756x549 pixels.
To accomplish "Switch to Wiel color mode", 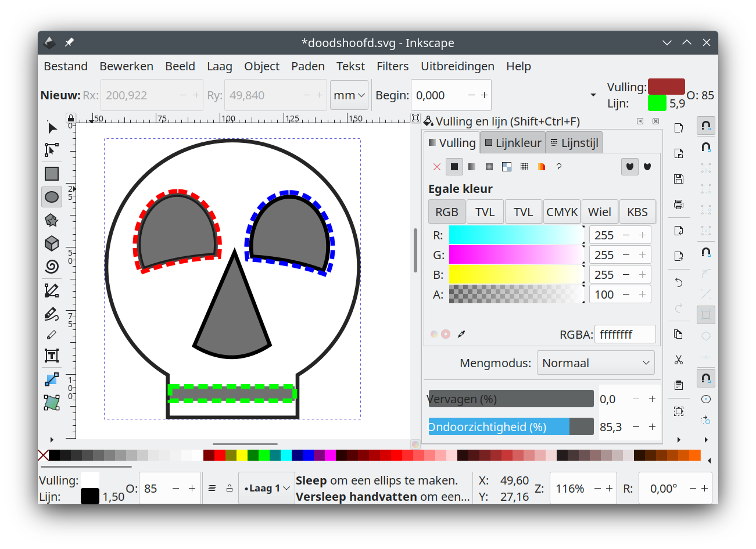I will click(600, 212).
